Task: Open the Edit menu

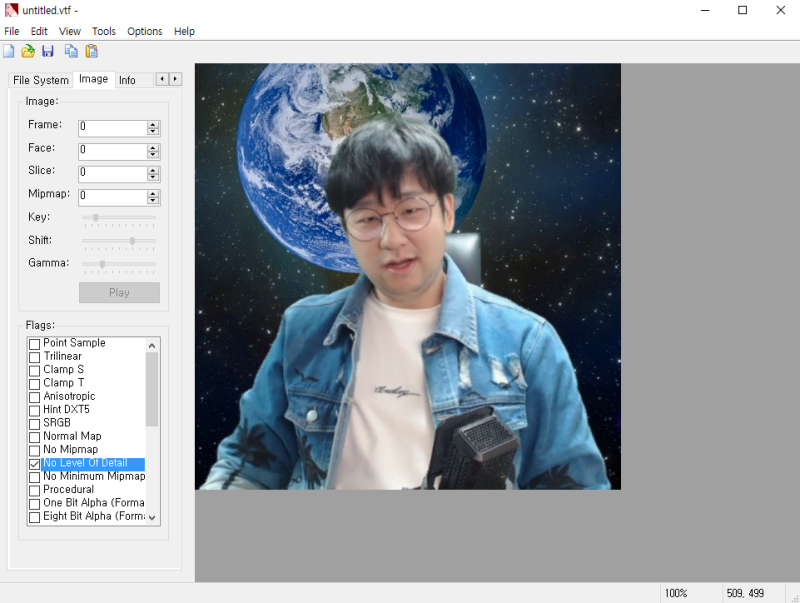Action: [39, 31]
